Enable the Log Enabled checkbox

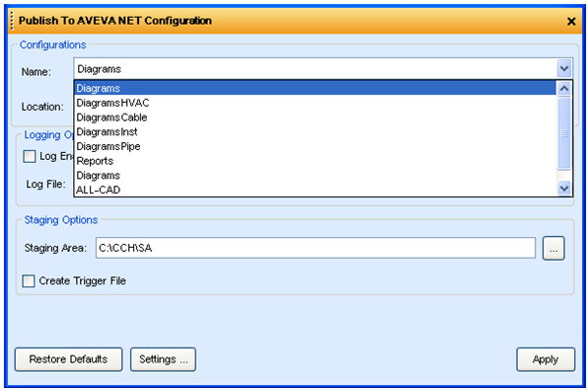point(30,156)
